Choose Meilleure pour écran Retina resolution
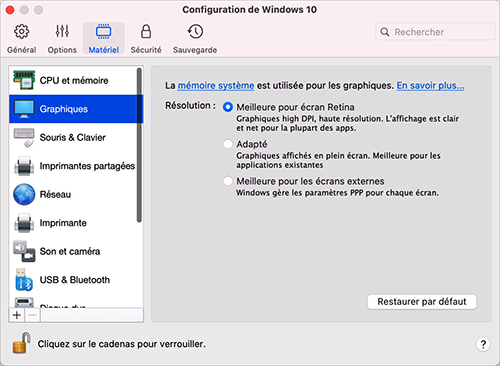The width and height of the screenshot is (500, 366). tap(228, 107)
